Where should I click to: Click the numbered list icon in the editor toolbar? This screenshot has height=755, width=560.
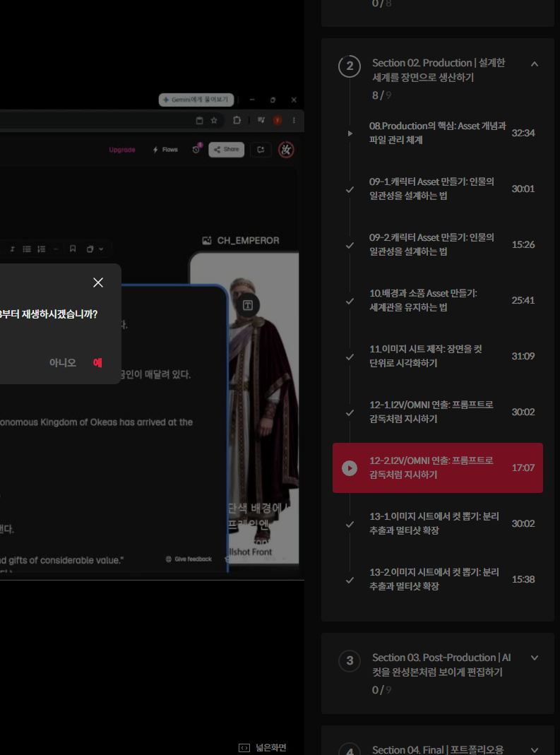point(42,249)
